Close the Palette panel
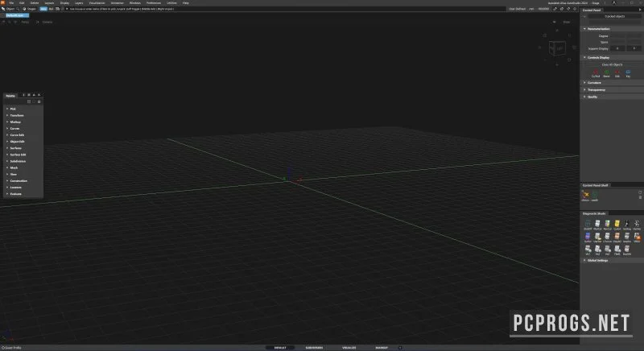The height and width of the screenshot is (351, 644). pyautogui.click(x=39, y=95)
